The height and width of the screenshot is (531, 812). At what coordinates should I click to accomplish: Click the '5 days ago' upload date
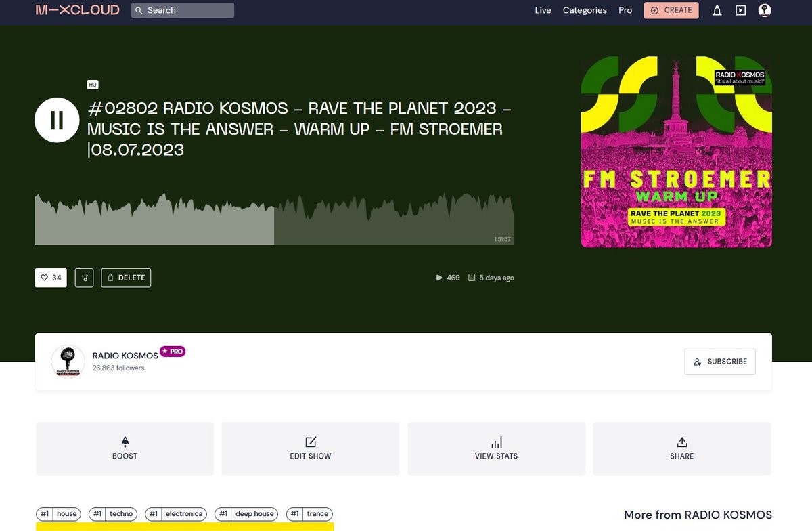click(x=491, y=278)
